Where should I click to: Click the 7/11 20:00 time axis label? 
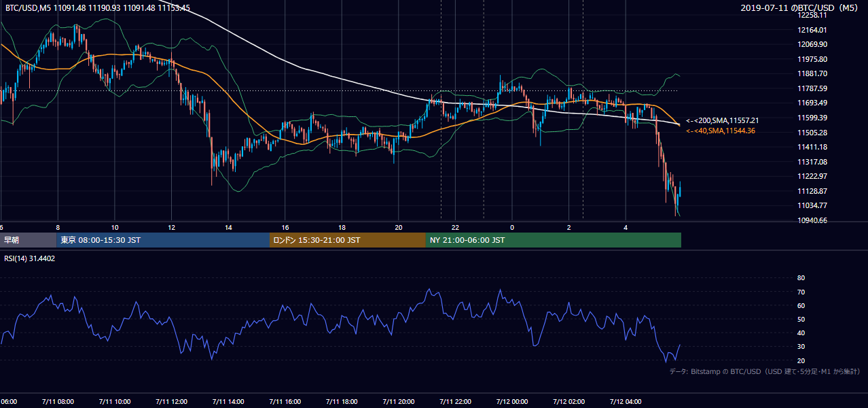tap(399, 401)
